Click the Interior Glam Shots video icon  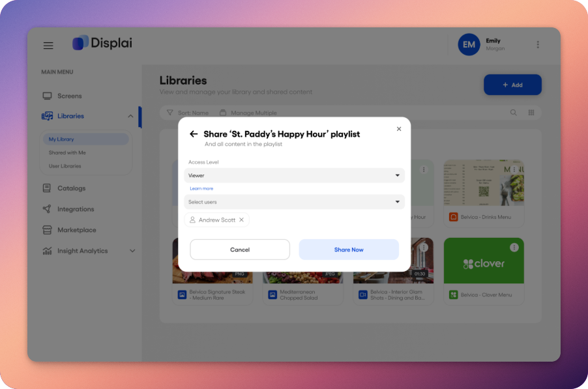pyautogui.click(x=363, y=295)
